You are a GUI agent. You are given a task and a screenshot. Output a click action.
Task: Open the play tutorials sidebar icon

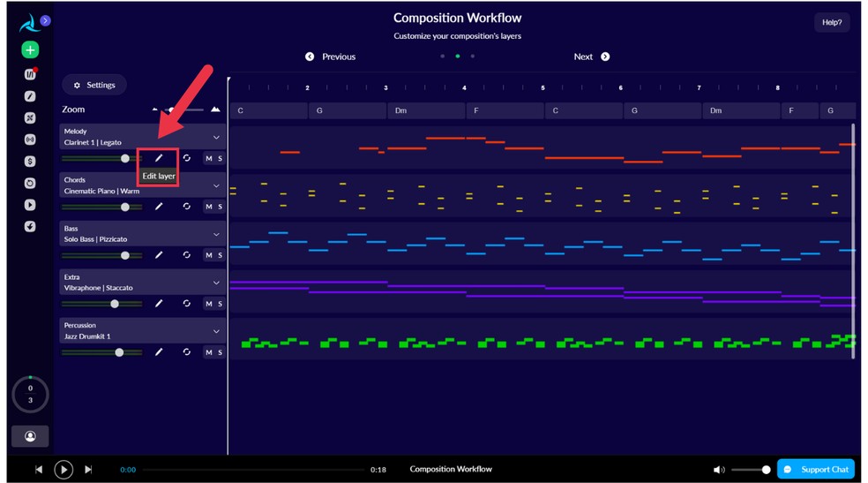coord(30,204)
